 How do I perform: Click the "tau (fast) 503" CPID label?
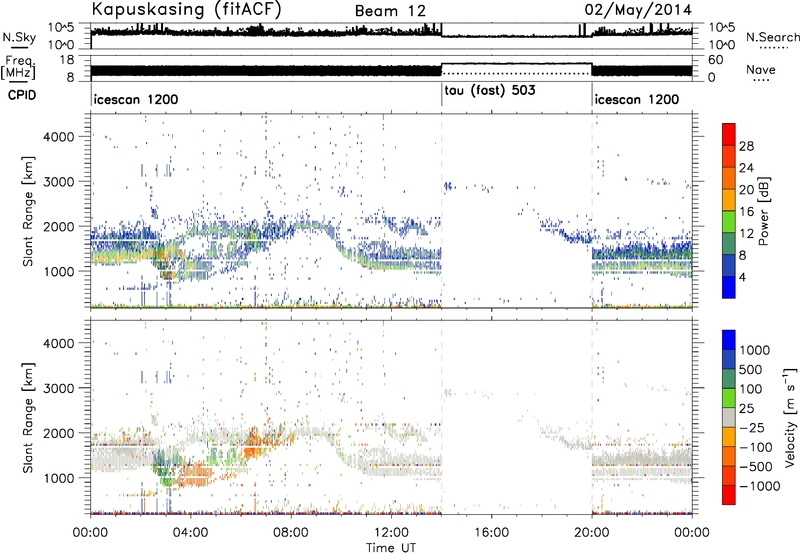[490, 91]
